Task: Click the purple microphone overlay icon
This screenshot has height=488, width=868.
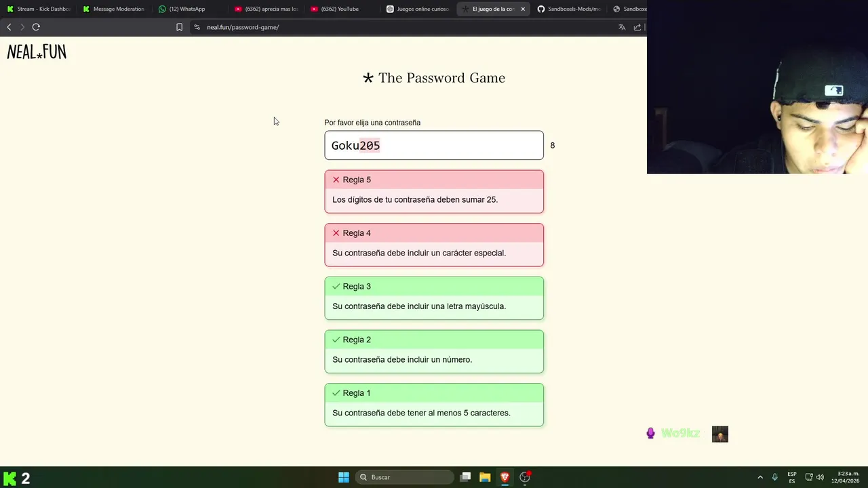Action: click(651, 434)
